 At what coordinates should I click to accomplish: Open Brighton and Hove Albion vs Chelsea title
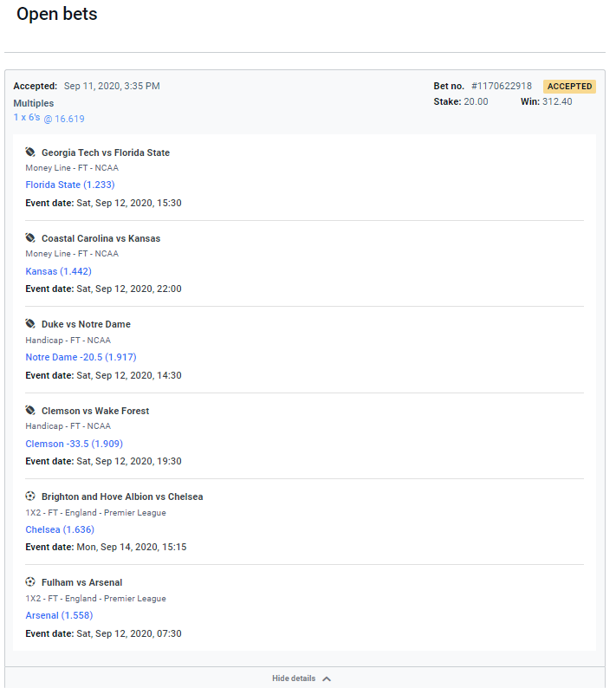coord(122,497)
